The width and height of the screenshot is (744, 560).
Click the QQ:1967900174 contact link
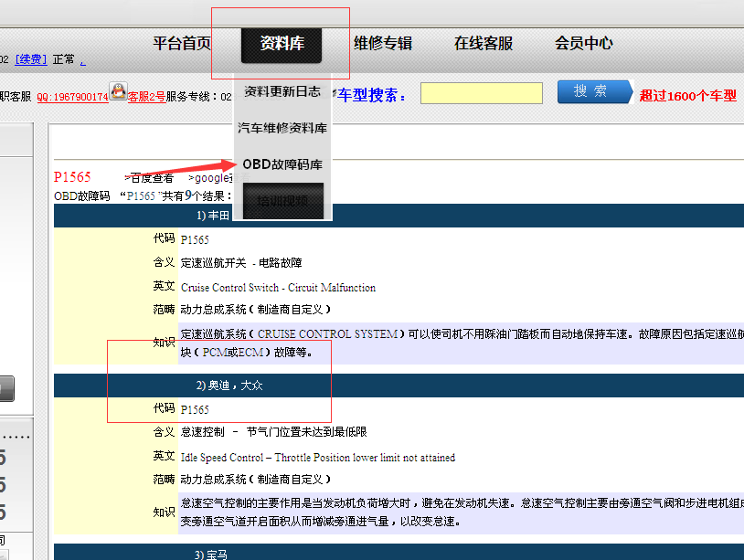pyautogui.click(x=72, y=97)
